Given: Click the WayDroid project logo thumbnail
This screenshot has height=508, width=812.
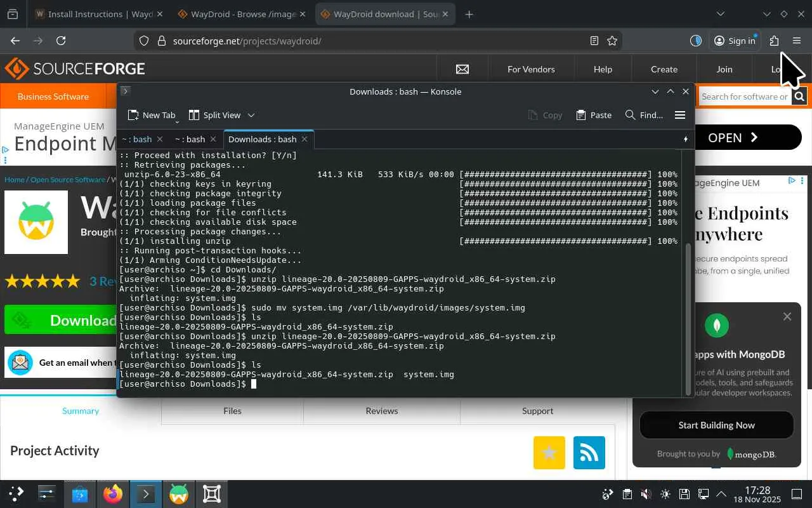Looking at the screenshot, I should (36, 222).
